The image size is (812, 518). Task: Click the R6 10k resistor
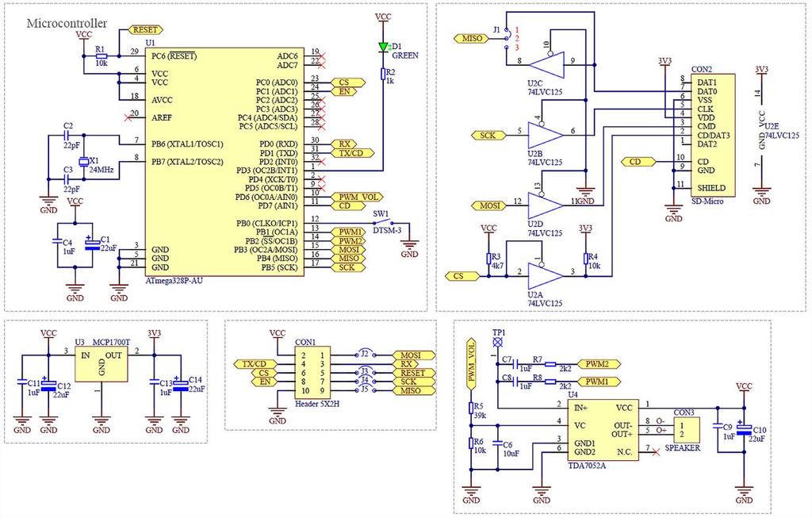coord(471,443)
